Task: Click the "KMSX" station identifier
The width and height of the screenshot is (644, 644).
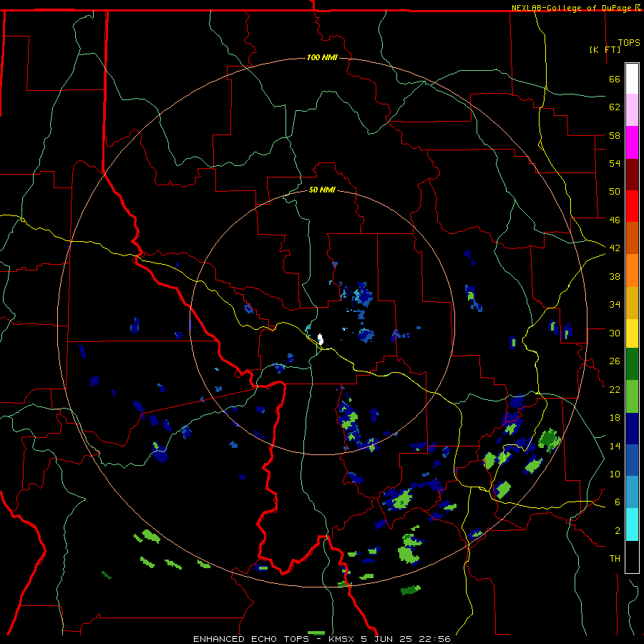Action: (x=341, y=639)
